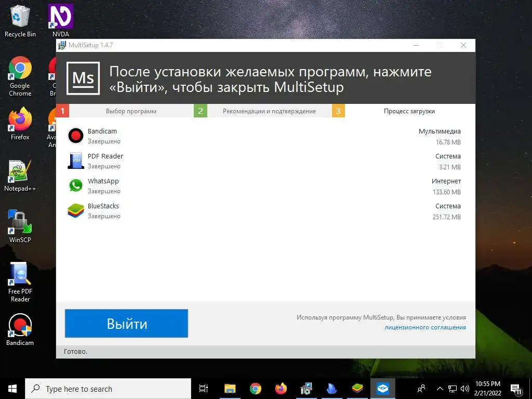Click the 251.72 MB size value

446,217
